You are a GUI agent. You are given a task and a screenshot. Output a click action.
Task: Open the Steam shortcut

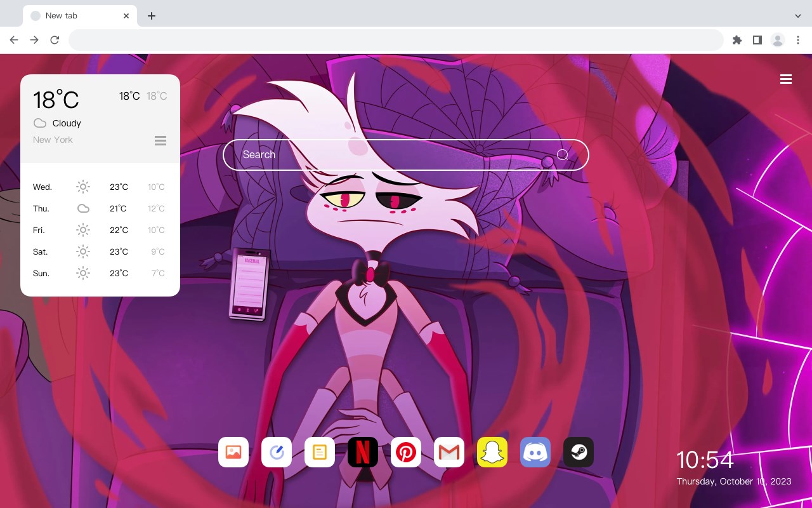pos(579,452)
